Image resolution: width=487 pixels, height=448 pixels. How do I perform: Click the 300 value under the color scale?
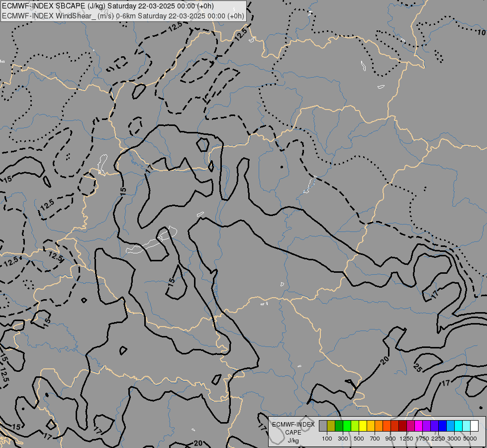click(343, 439)
